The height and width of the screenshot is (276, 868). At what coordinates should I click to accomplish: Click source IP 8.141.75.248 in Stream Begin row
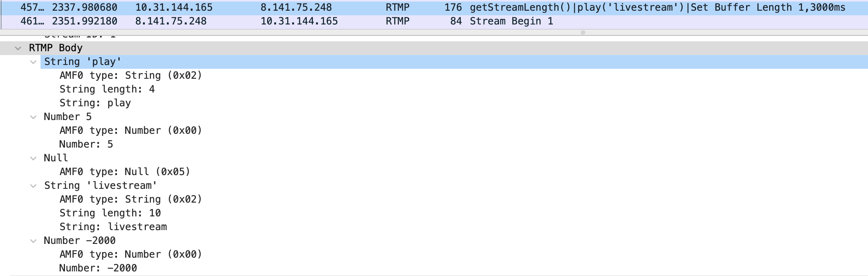(171, 21)
